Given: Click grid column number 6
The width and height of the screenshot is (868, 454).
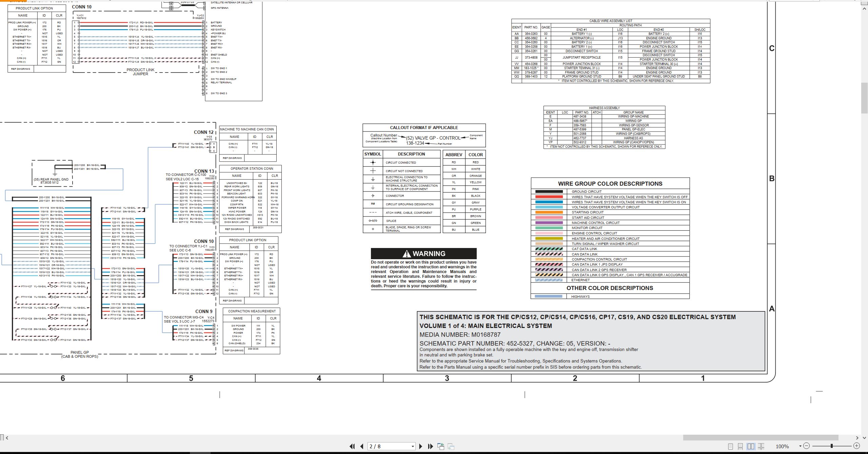Looking at the screenshot, I should point(63,378).
